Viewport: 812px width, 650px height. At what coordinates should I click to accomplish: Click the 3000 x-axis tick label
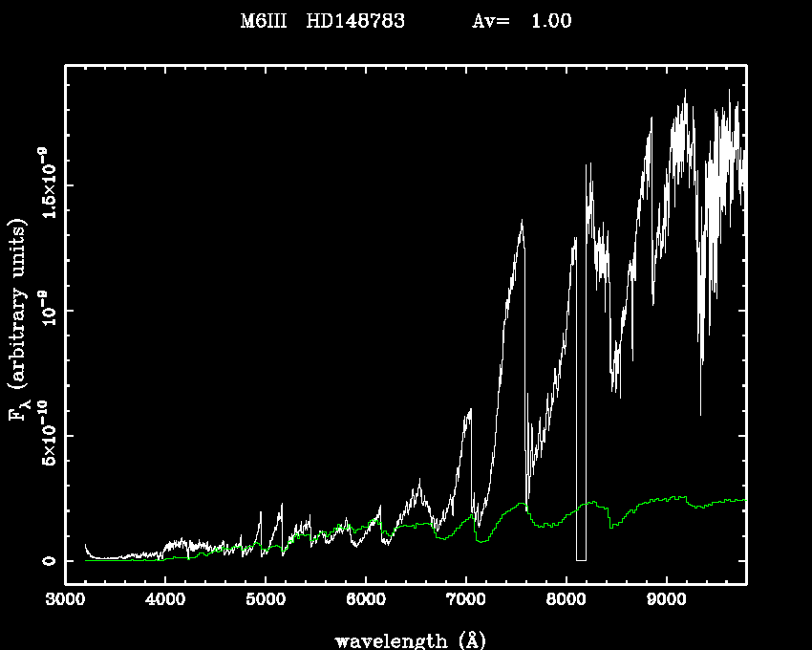click(x=64, y=601)
